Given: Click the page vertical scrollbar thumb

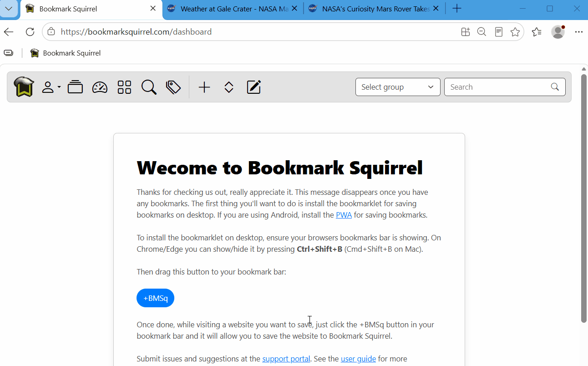Looking at the screenshot, I should 584,198.
